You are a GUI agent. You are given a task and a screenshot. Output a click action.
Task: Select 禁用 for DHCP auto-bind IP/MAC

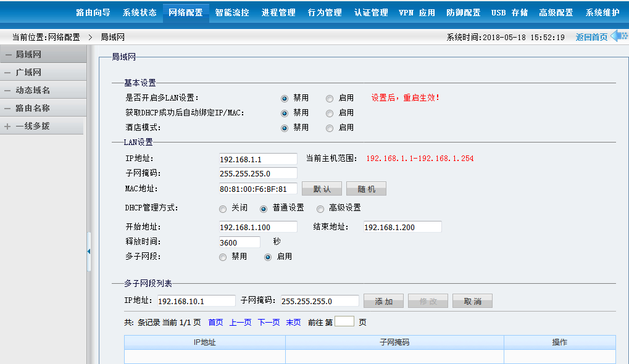[285, 114]
